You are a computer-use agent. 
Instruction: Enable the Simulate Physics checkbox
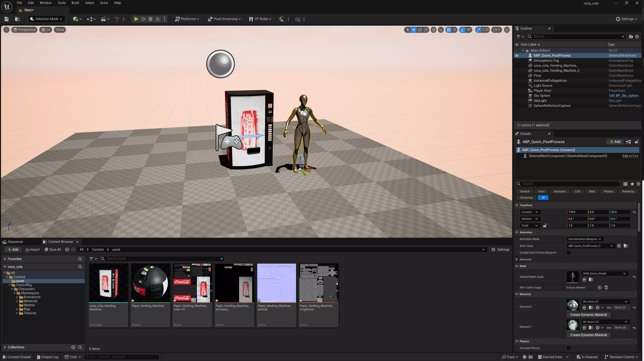(569, 348)
